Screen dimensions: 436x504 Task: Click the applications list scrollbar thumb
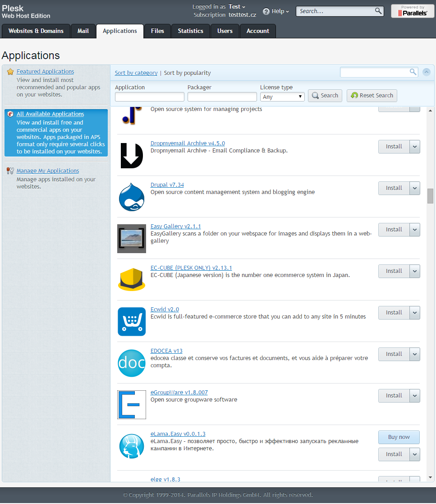[x=430, y=196]
